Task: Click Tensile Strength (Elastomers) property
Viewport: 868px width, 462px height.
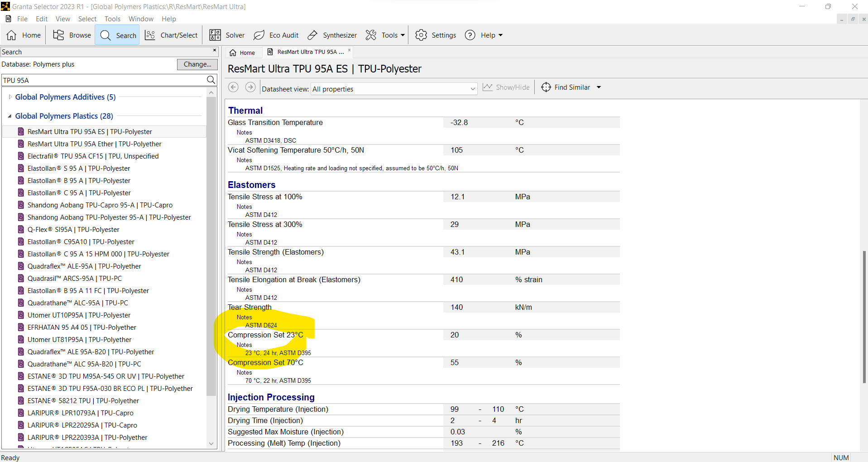Action: (x=276, y=252)
